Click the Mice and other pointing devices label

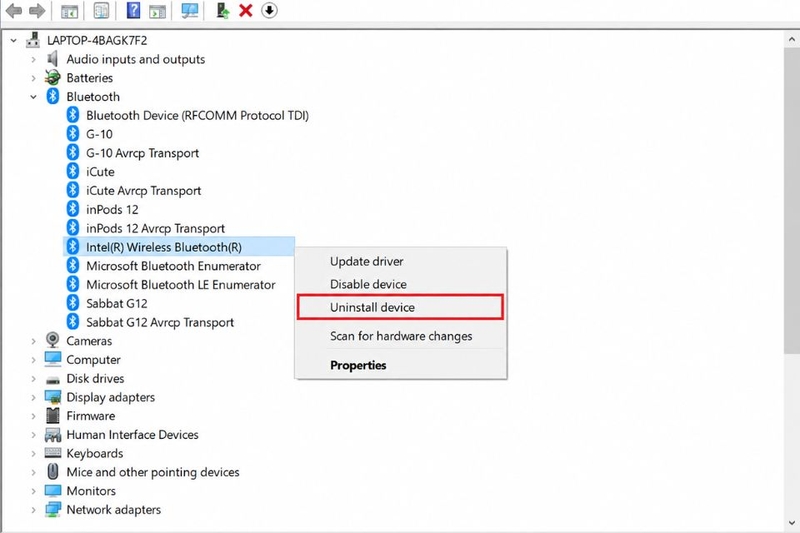point(153,472)
